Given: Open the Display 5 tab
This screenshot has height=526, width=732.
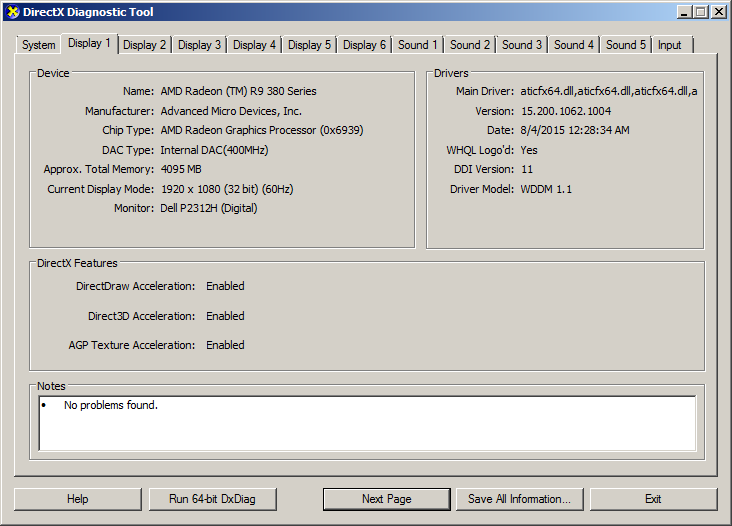Looking at the screenshot, I should [309, 45].
